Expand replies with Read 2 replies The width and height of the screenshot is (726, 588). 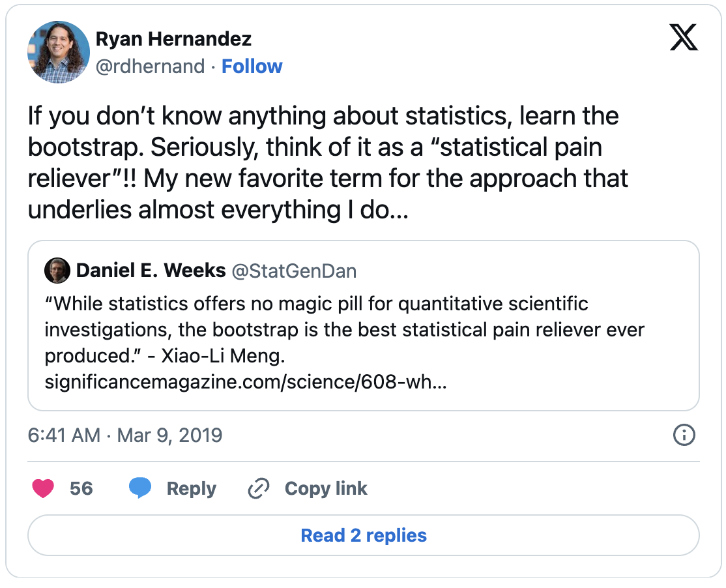point(363,535)
